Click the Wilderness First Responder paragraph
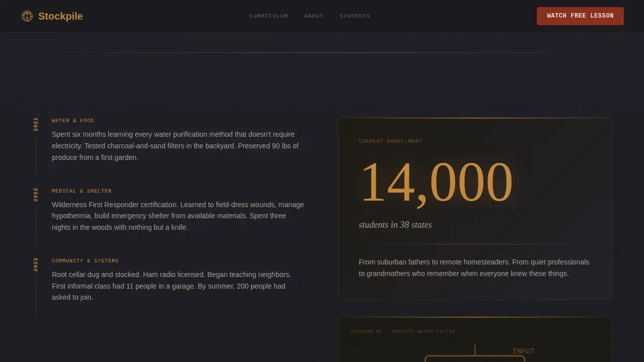Image resolution: width=644 pixels, height=362 pixels. tap(178, 216)
